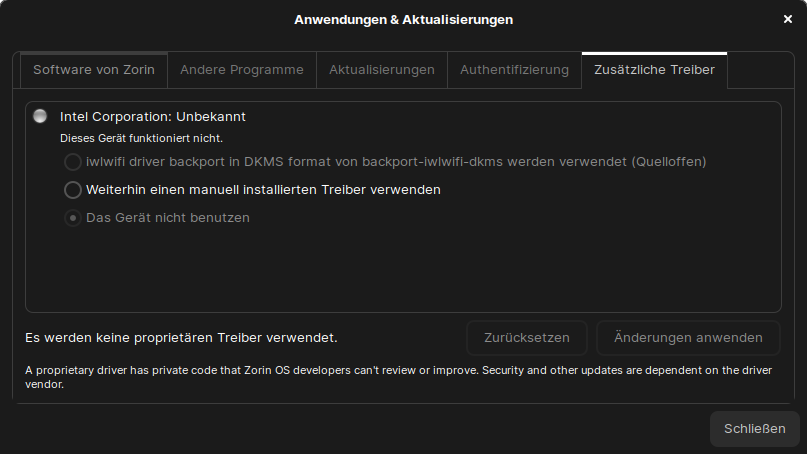Select the iwlwifi driver backport DKMS option

(73, 161)
